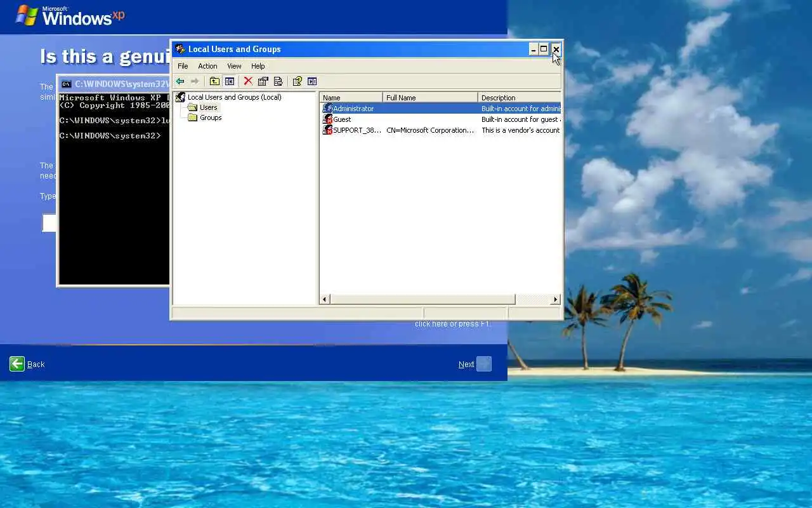Open the Help menu
812x508 pixels.
(258, 66)
